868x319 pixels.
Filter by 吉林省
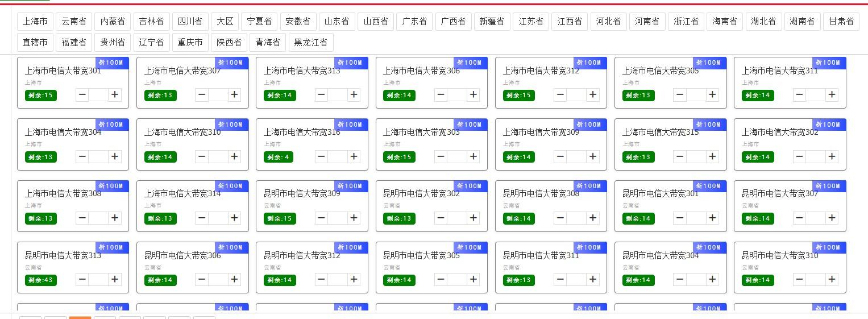pyautogui.click(x=151, y=22)
